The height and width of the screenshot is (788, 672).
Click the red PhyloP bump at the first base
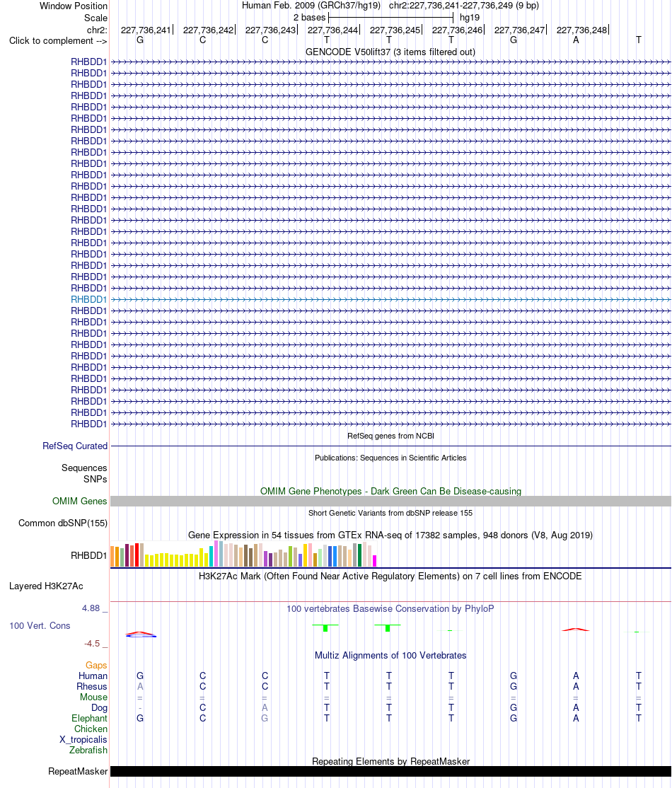coord(140,633)
